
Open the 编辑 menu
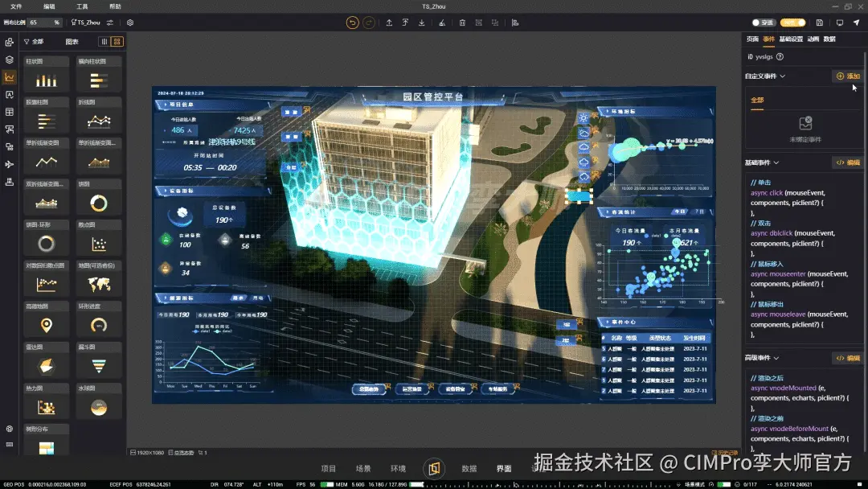(49, 6)
